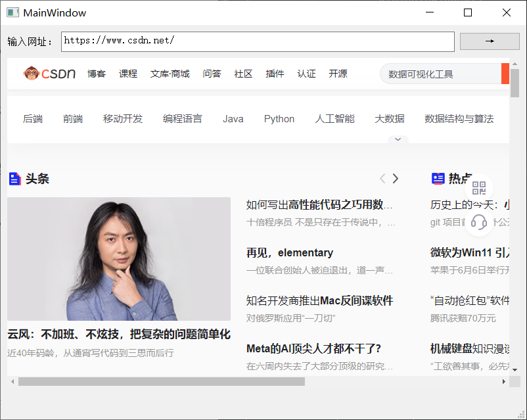Open the QR code floating icon

click(x=479, y=188)
